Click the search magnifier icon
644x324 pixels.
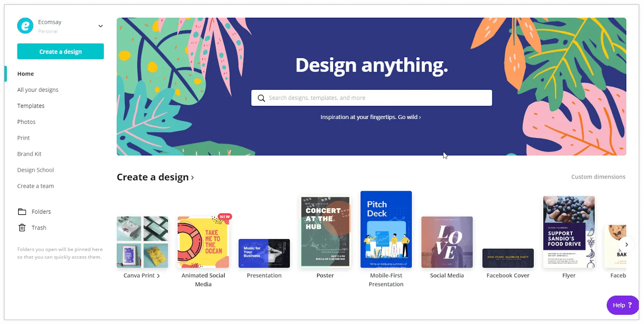click(x=261, y=98)
